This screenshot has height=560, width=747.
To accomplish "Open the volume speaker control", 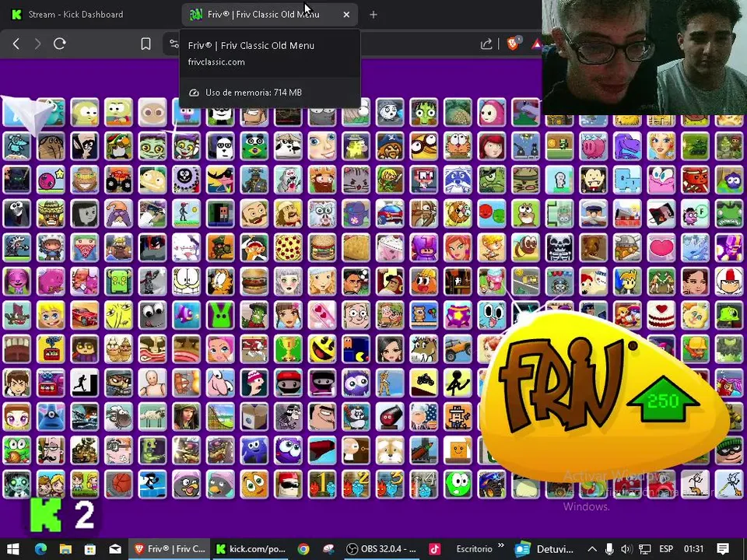I will click(627, 549).
